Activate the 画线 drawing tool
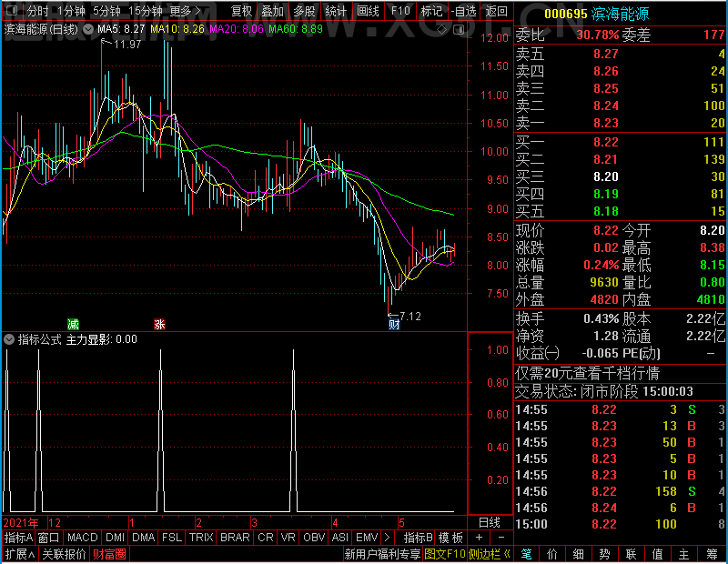728x564 pixels. click(369, 11)
